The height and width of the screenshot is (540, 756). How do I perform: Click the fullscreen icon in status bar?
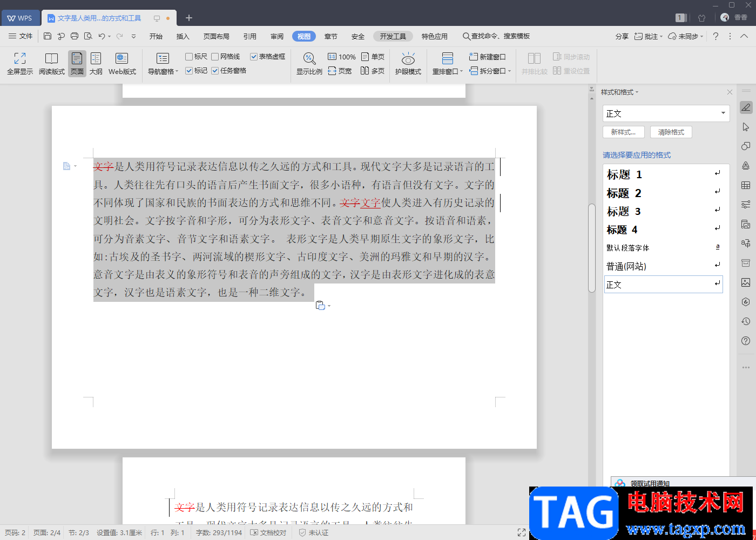522,532
